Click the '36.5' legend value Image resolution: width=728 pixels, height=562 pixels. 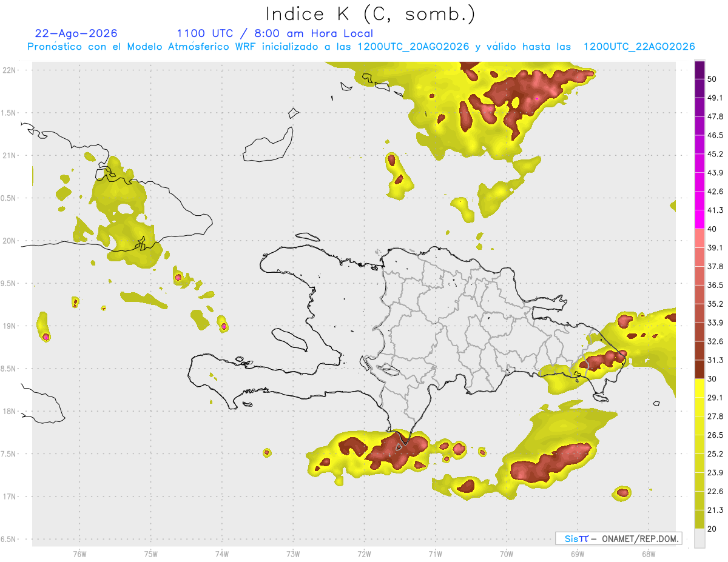coord(715,285)
